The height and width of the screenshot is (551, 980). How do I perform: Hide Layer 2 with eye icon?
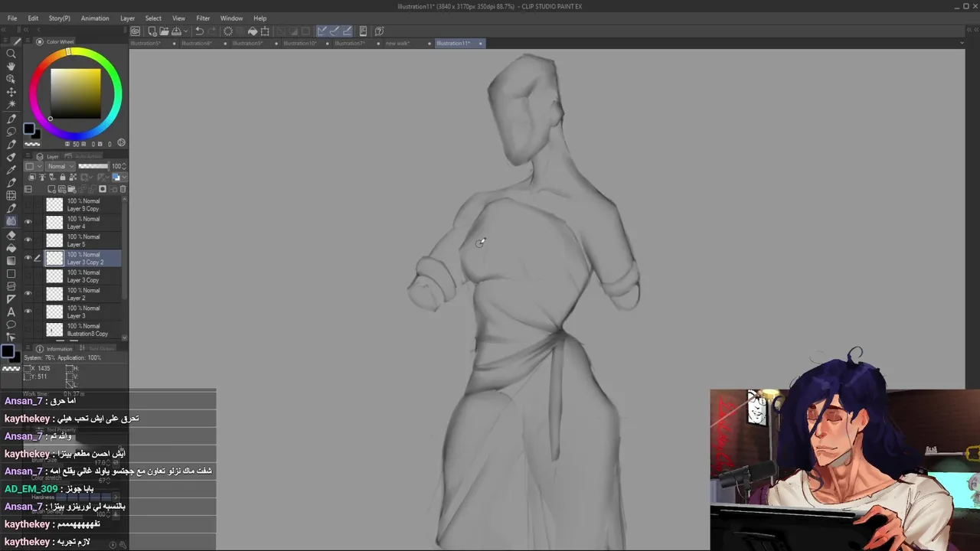tap(28, 294)
